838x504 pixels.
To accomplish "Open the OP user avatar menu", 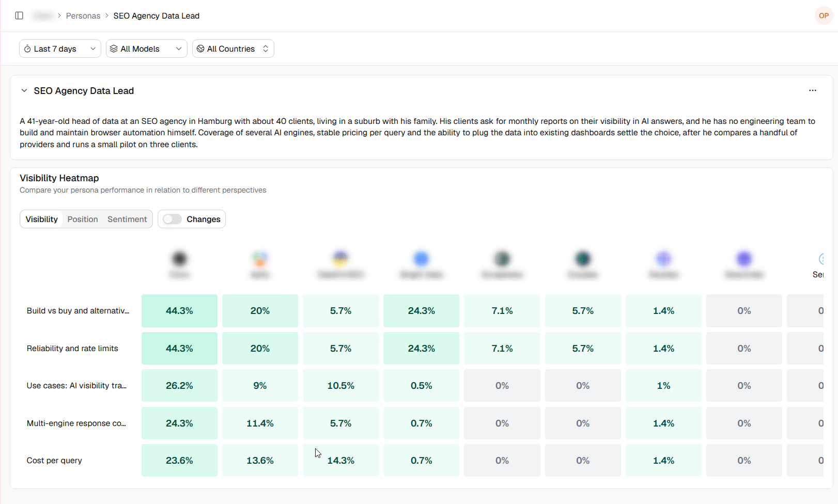I will (x=824, y=15).
